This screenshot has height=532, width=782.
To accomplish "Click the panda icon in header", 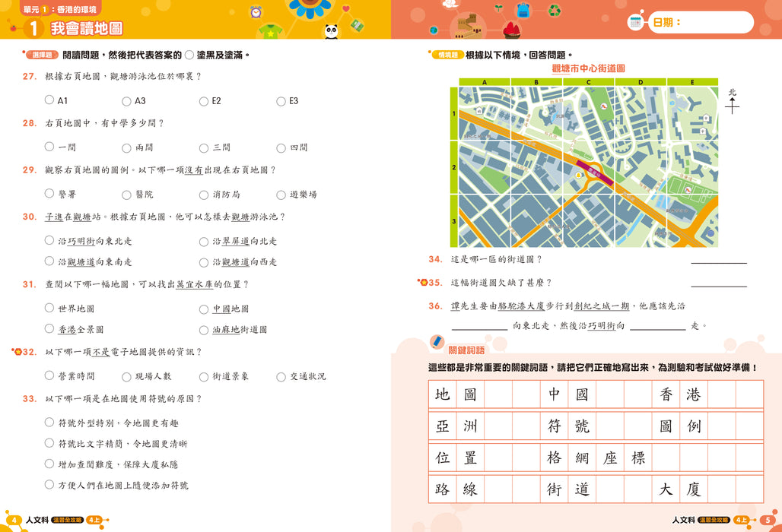I will click(x=331, y=31).
